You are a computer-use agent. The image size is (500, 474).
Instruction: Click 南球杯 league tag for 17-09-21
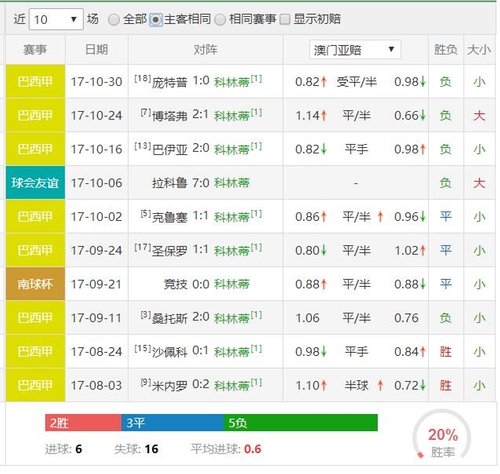pos(35,284)
